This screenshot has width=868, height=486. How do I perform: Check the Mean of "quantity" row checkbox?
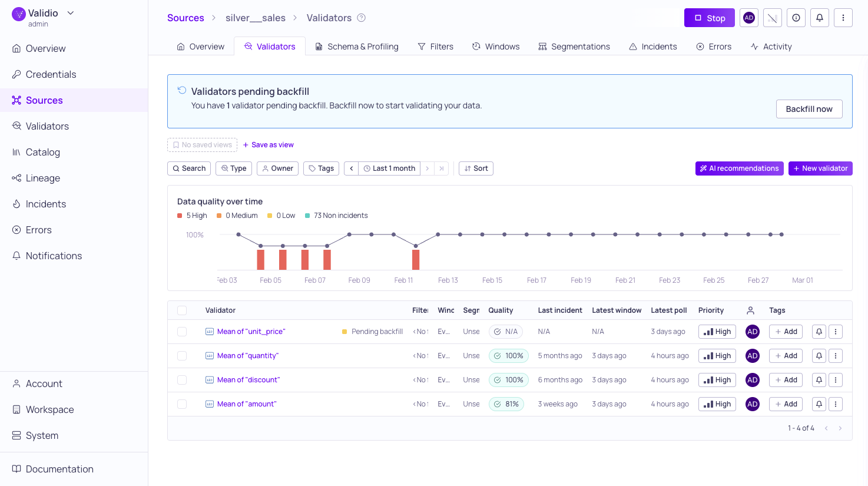(x=182, y=356)
